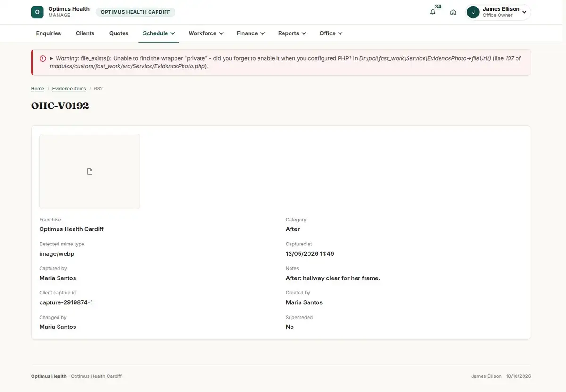The width and height of the screenshot is (566, 392).
Task: Open the Quotes section
Action: pyautogui.click(x=119, y=33)
